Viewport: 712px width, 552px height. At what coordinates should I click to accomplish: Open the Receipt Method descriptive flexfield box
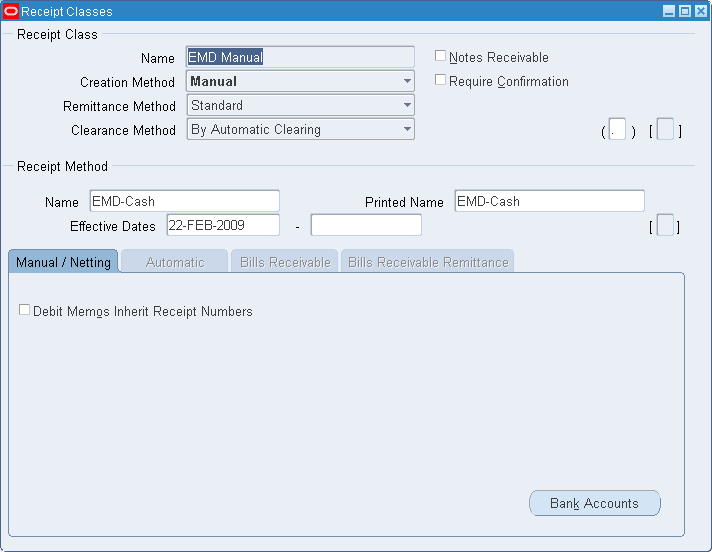[665, 225]
